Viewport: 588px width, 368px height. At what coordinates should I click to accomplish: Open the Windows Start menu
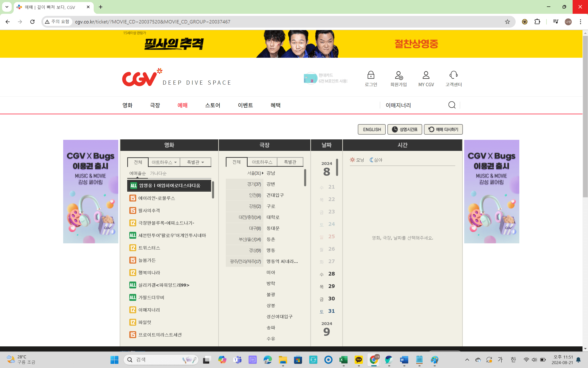pyautogui.click(x=114, y=360)
